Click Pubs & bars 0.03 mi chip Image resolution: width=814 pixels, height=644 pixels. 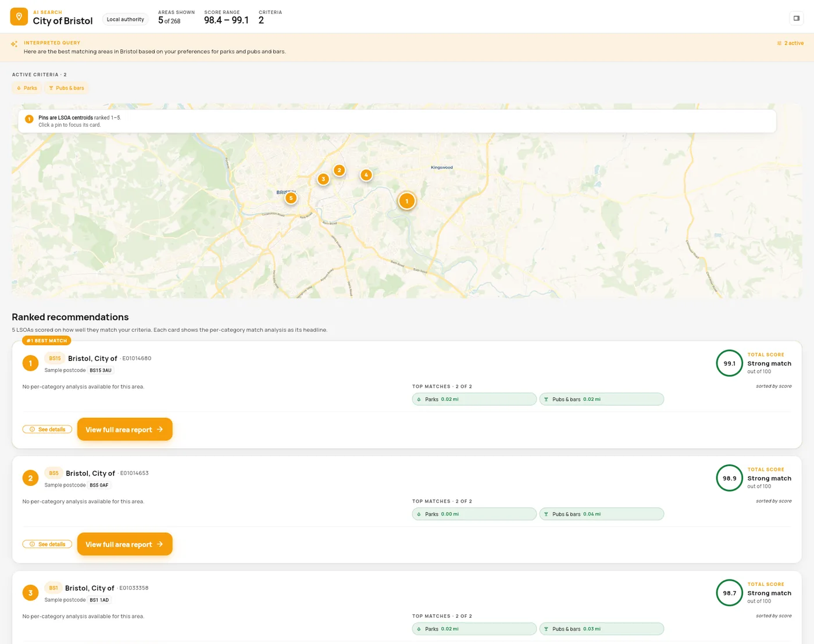(x=601, y=629)
